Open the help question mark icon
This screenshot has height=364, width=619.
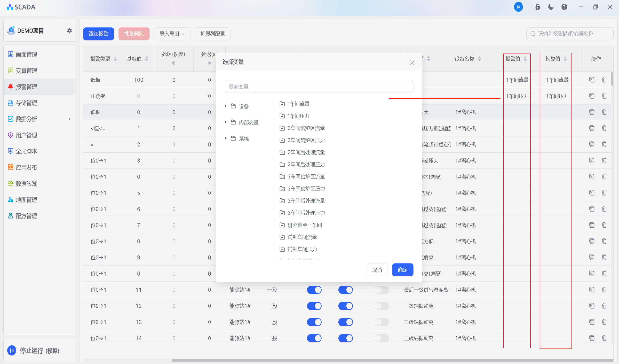(564, 7)
